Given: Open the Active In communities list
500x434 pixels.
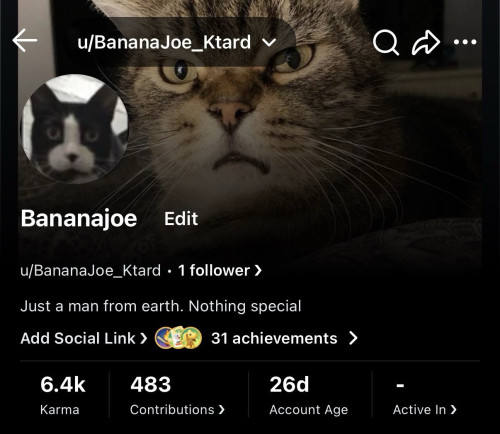Looking at the screenshot, I should pyautogui.click(x=425, y=395).
